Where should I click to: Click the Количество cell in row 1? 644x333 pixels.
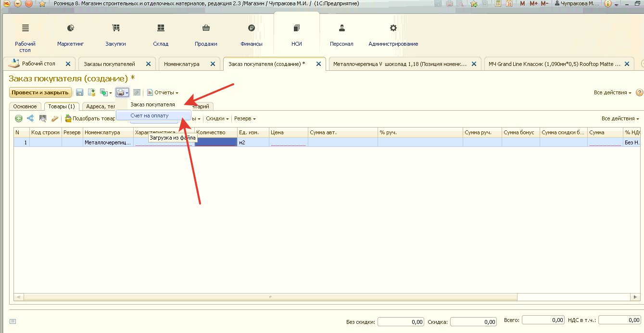(x=216, y=142)
